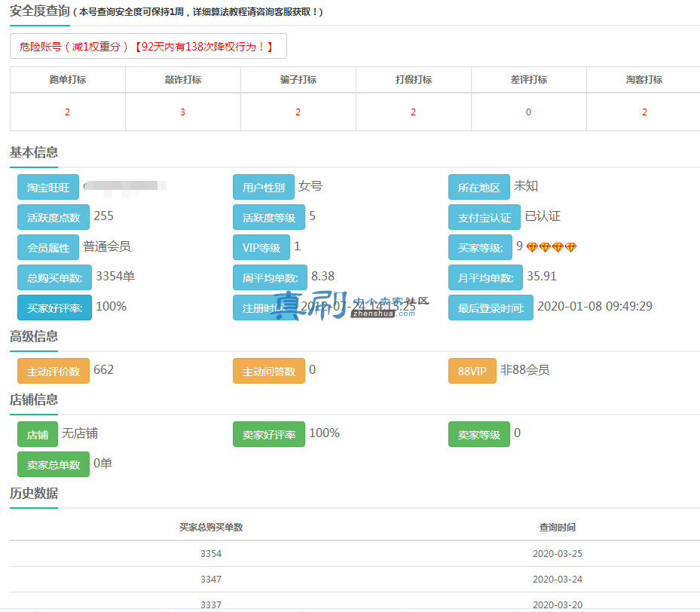Click the 8.38 weekly average value

pos(322,277)
